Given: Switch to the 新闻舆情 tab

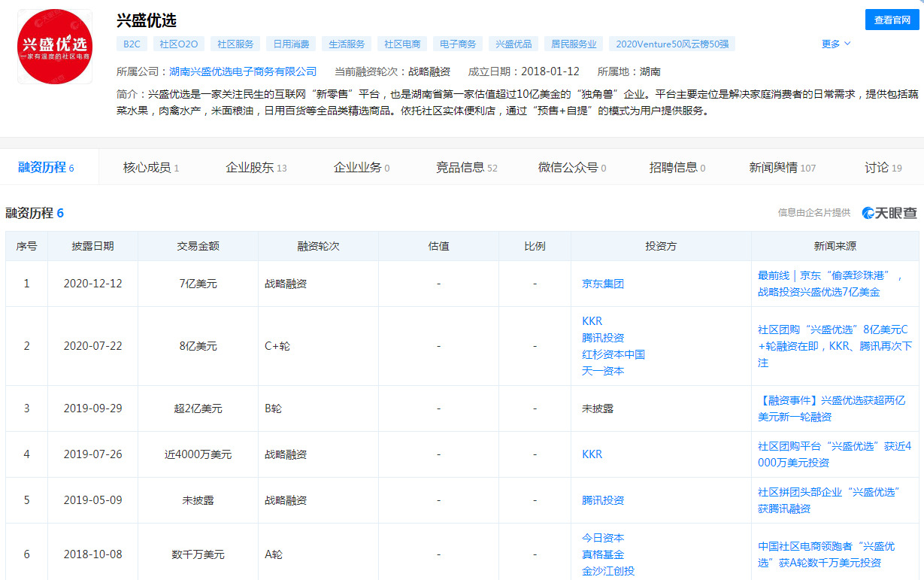Looking at the screenshot, I should click(x=783, y=168).
